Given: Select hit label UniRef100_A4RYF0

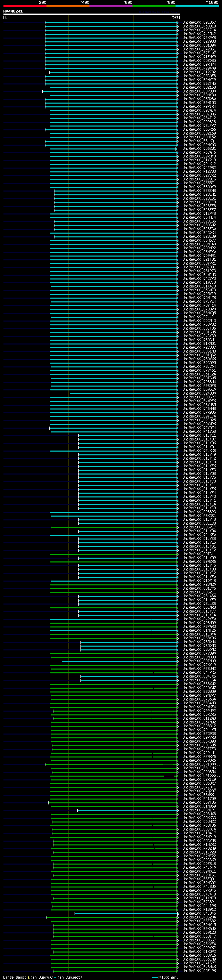Looking at the screenshot, I should [x=199, y=619].
